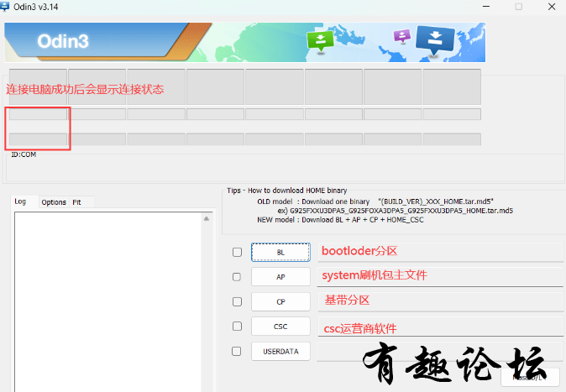
Task: Click the USERDATA file path field
Action: pyautogui.click(x=440, y=351)
